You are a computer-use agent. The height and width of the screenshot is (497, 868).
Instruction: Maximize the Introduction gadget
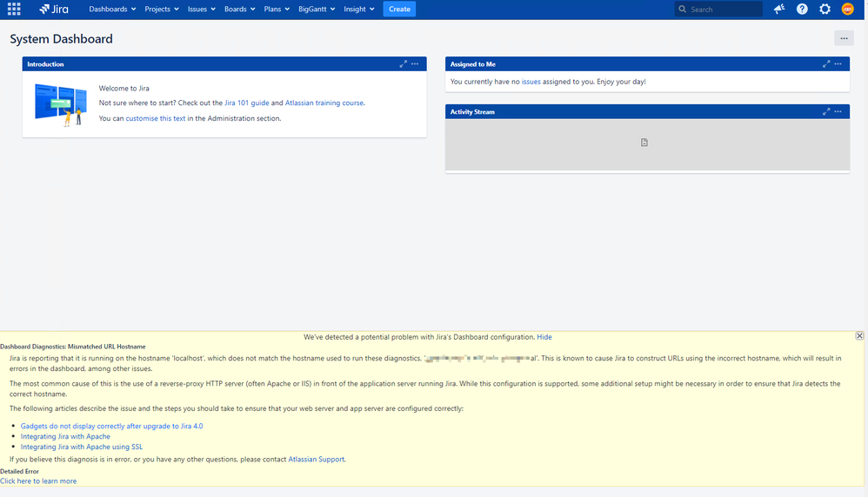coord(403,64)
